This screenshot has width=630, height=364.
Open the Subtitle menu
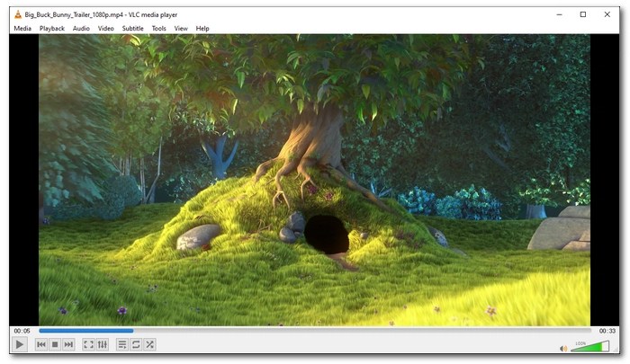[132, 29]
